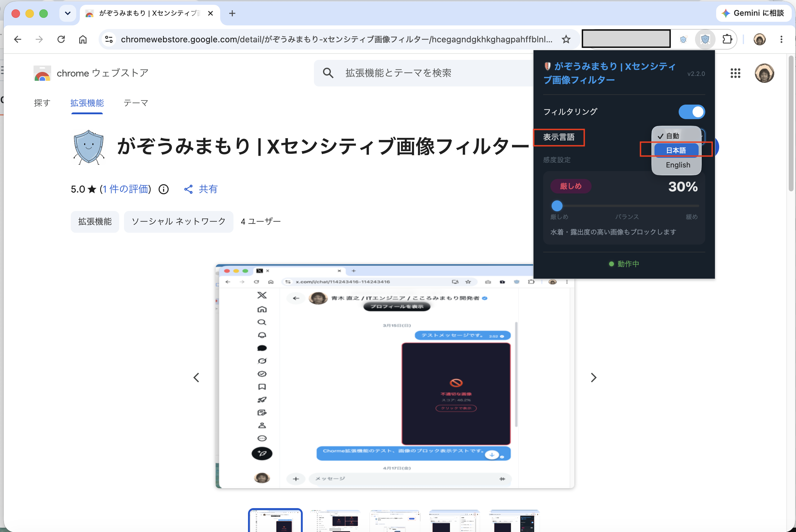Open the Google apps grid
This screenshot has height=532, width=796.
[x=735, y=73]
